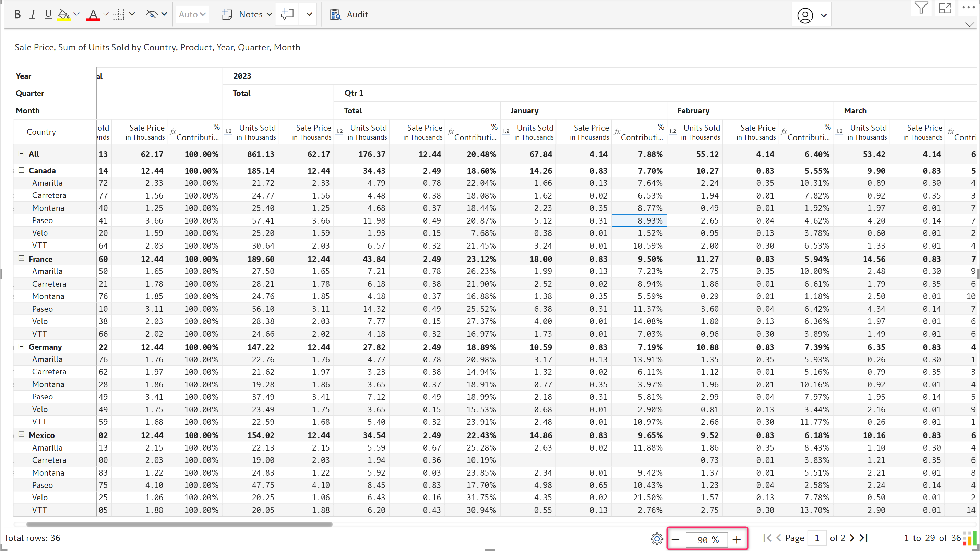This screenshot has width=980, height=551.
Task: Toggle underline formatting
Action: [48, 14]
